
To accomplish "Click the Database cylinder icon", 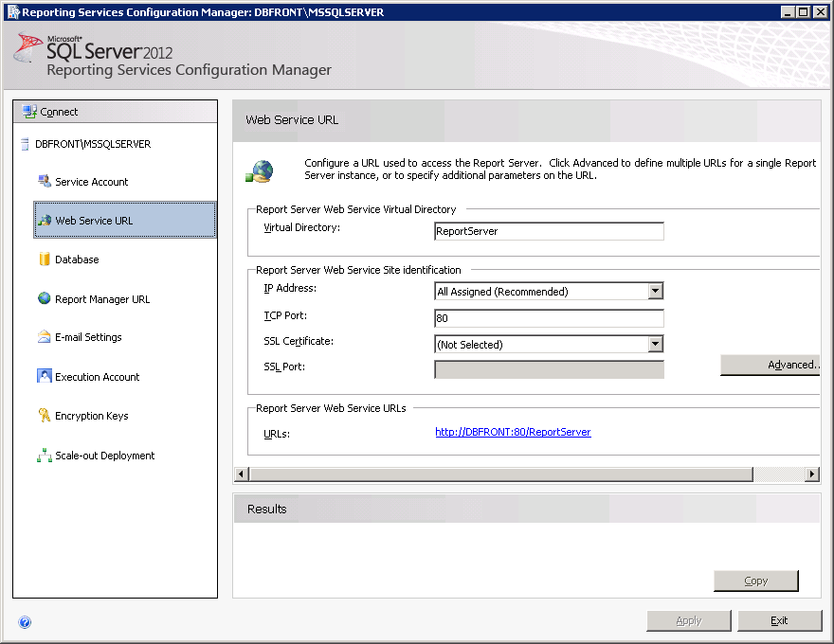I will coord(45,259).
